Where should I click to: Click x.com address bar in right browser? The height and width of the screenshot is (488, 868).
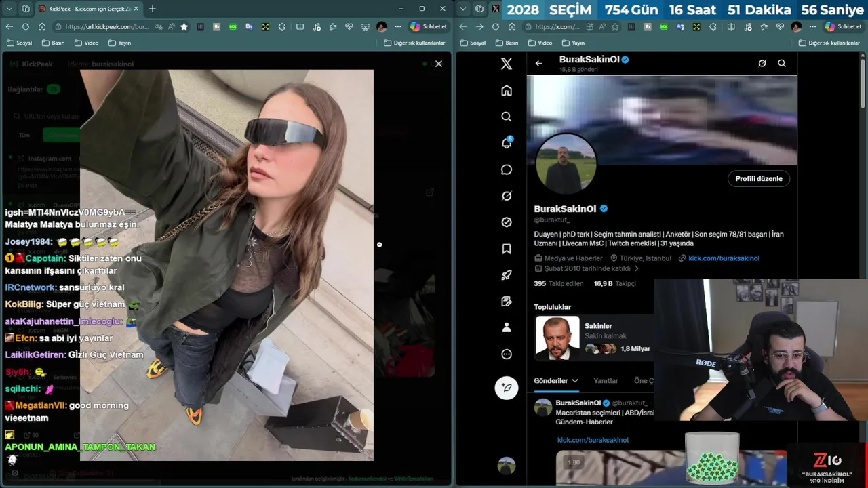[557, 26]
